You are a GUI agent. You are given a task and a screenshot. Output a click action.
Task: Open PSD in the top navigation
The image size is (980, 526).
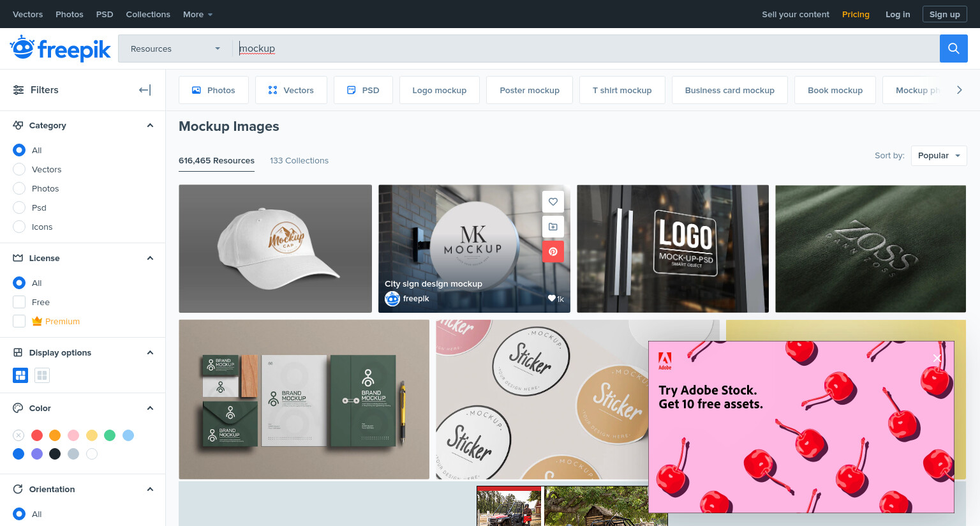(x=105, y=14)
